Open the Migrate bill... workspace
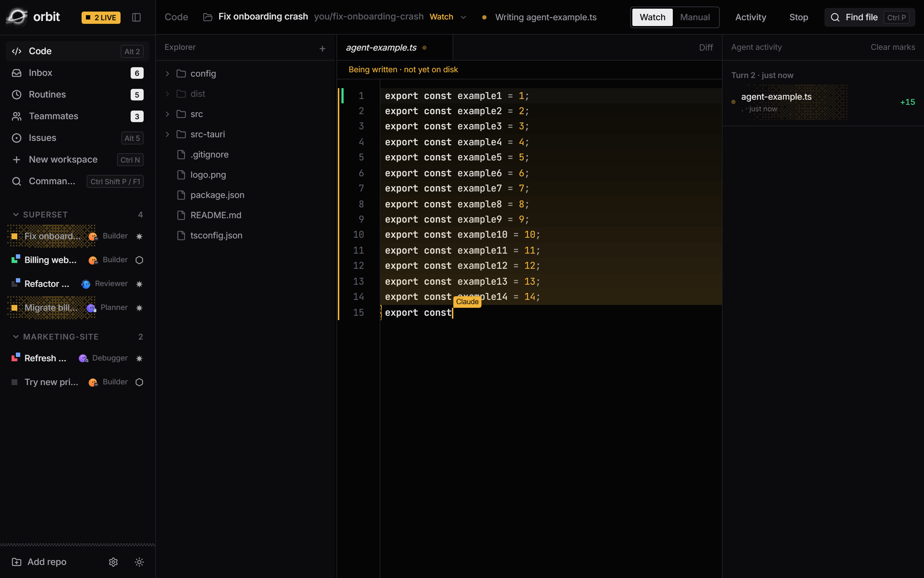The image size is (924, 578). point(78,308)
